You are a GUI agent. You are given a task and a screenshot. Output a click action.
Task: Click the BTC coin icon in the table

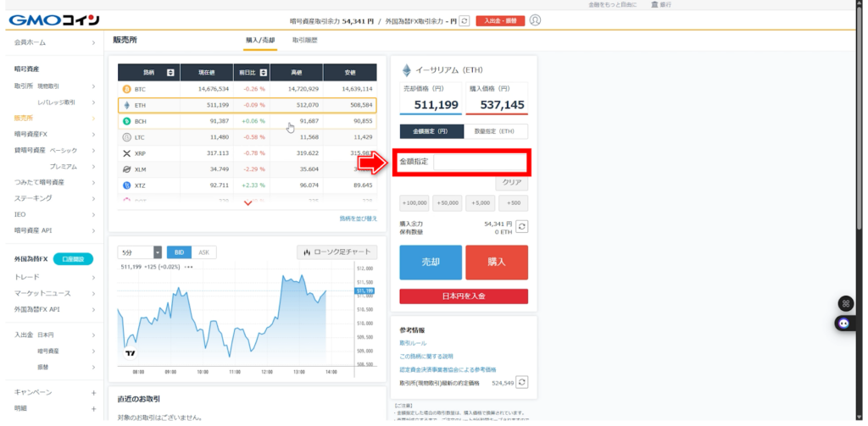(x=127, y=89)
